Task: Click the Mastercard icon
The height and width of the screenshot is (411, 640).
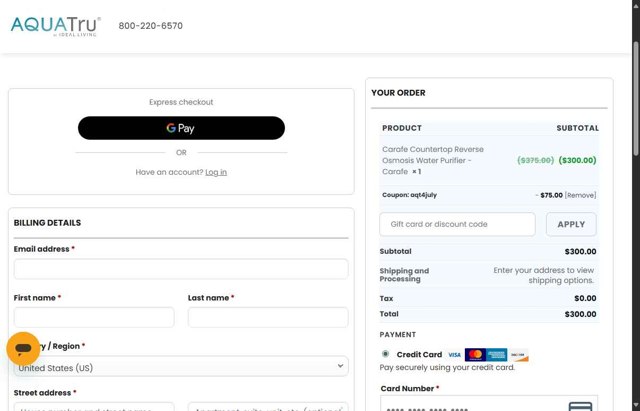Action: click(x=475, y=355)
